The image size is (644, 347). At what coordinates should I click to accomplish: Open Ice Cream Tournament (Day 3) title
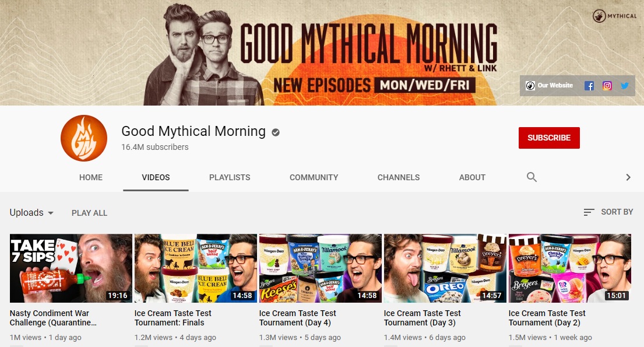coord(423,318)
